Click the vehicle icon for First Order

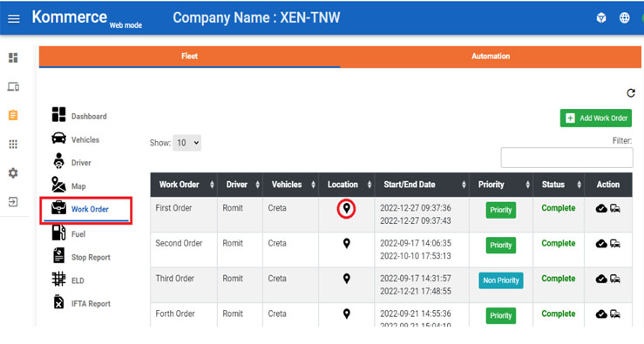[615, 208]
